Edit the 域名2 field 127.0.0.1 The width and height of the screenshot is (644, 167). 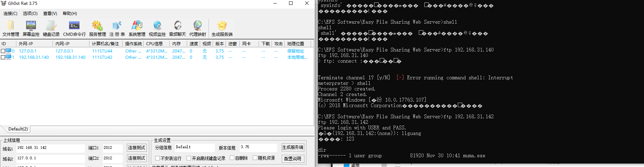click(x=51, y=158)
